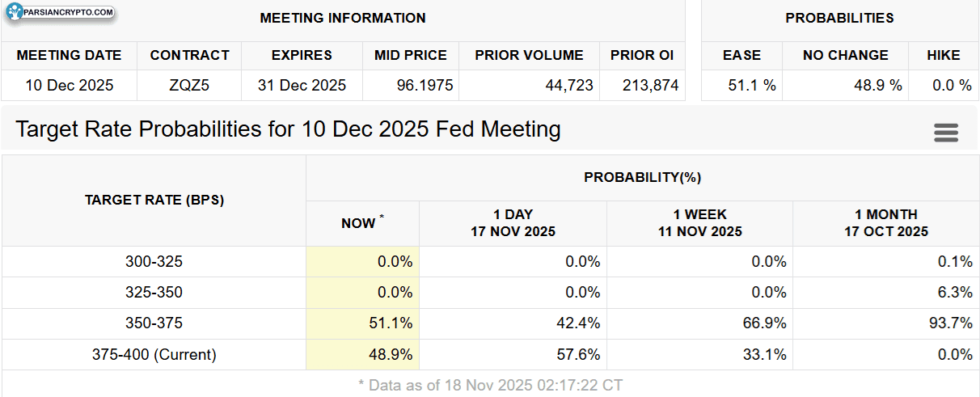Click the HIKE probability value 0.0 %

pos(944,85)
